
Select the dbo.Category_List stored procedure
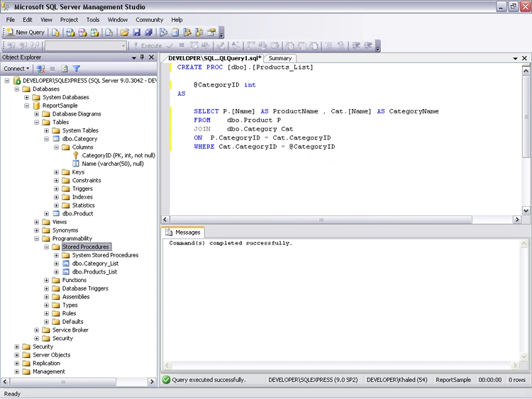[95, 264]
